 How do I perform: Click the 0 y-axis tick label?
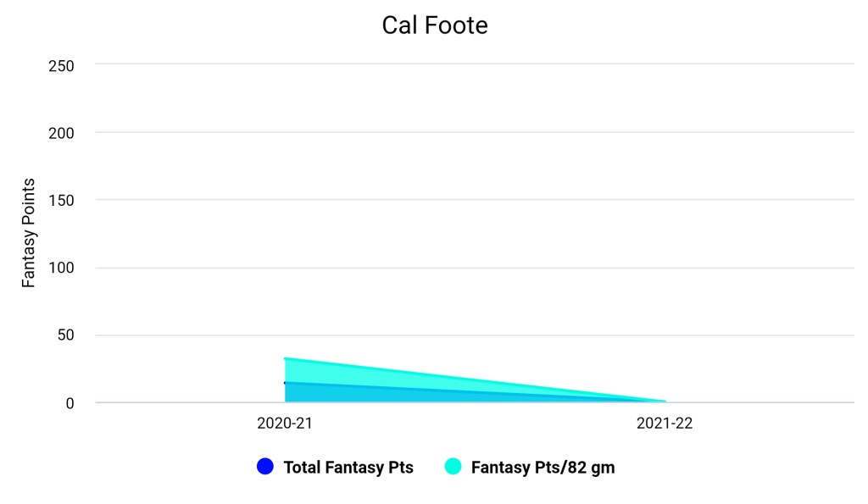tap(71, 403)
